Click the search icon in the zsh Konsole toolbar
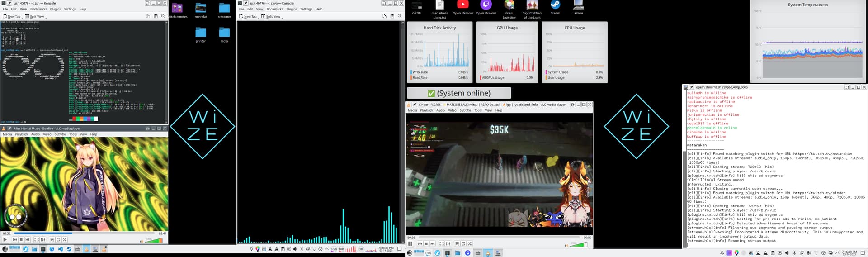 (x=163, y=16)
